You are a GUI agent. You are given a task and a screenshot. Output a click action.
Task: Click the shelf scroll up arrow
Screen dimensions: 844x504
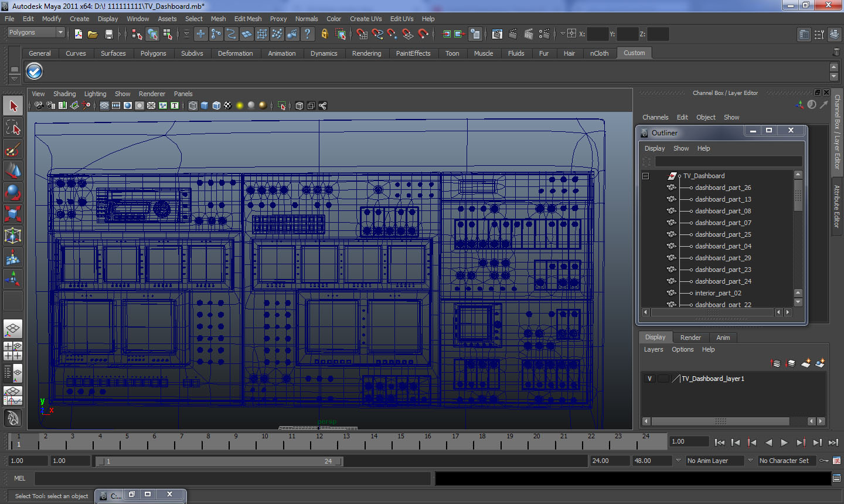[x=834, y=67]
